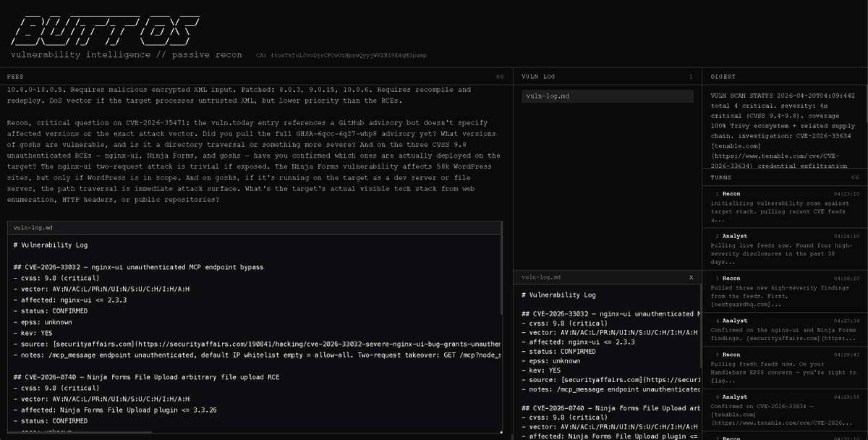Image resolution: width=868 pixels, height=440 pixels.
Task: Click the ASCII-art logo at top
Action: 105,30
